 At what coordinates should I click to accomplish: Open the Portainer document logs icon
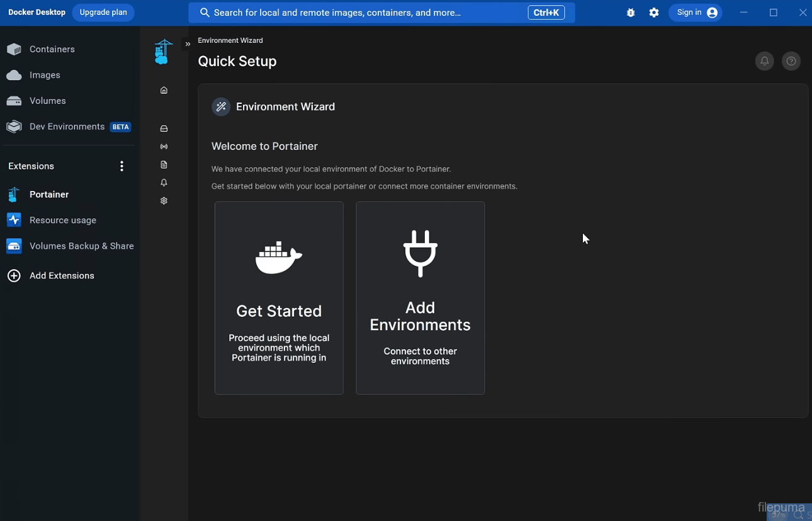point(164,165)
